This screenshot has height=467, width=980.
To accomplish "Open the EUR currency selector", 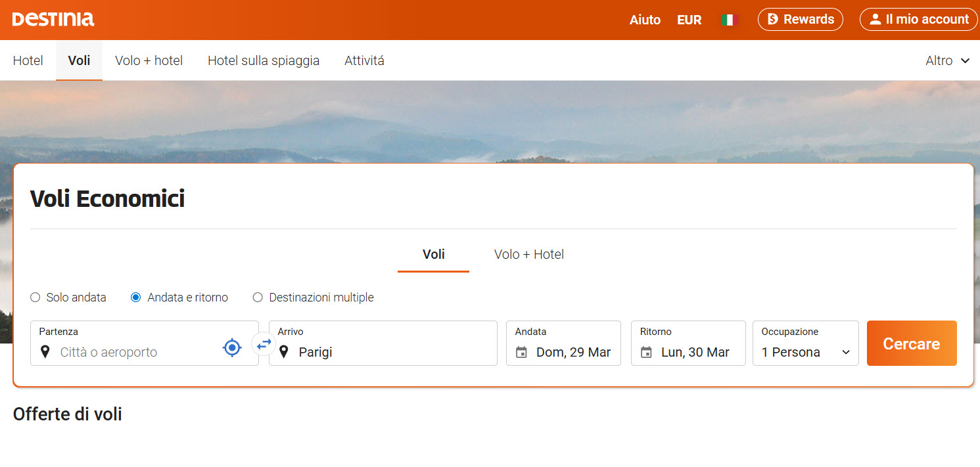I will click(689, 20).
